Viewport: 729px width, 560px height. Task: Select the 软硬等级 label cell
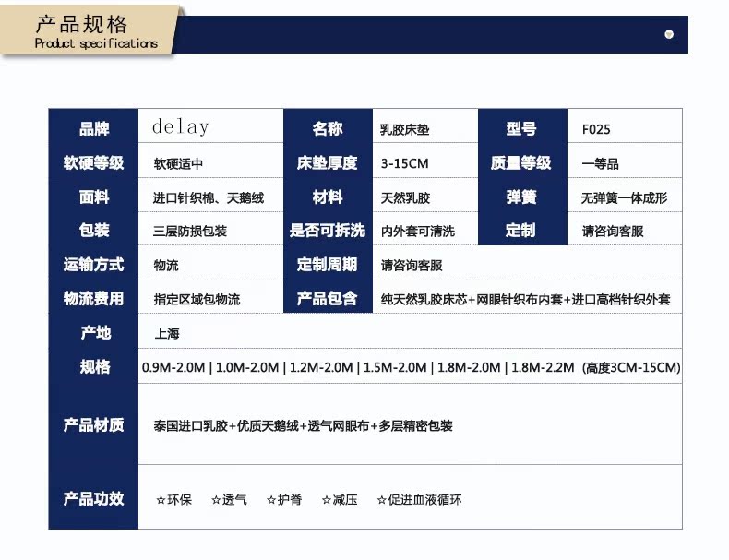click(93, 161)
